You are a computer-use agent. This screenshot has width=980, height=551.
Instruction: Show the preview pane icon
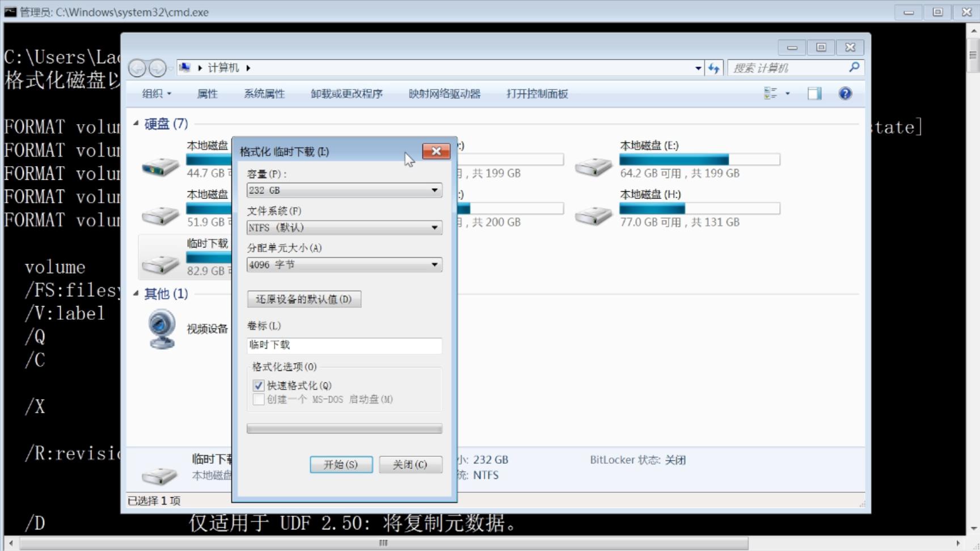click(814, 94)
